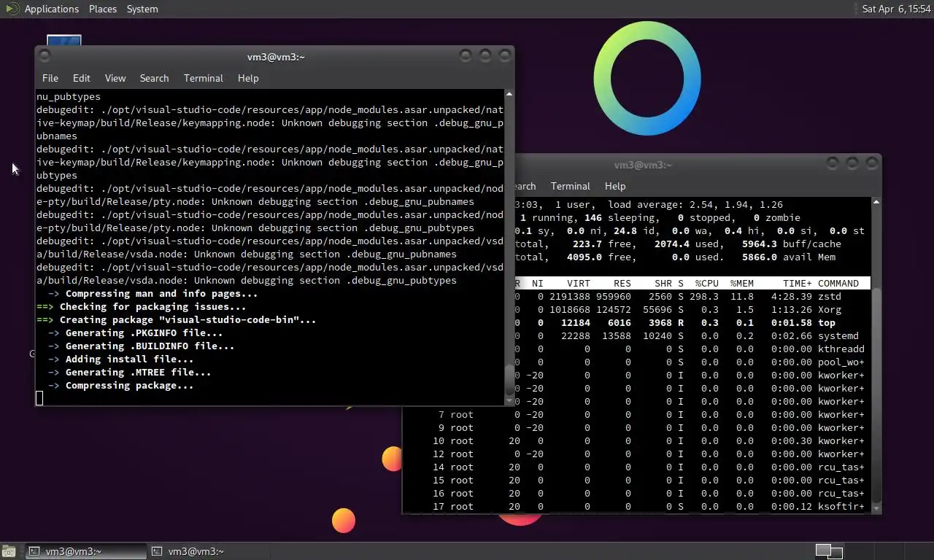Close the top window
934x560 pixels.
tap(871, 163)
